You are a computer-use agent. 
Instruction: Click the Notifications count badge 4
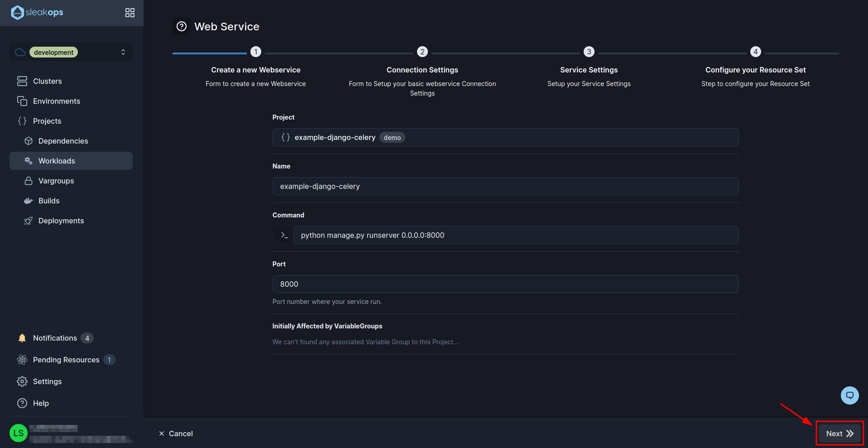[x=87, y=338]
